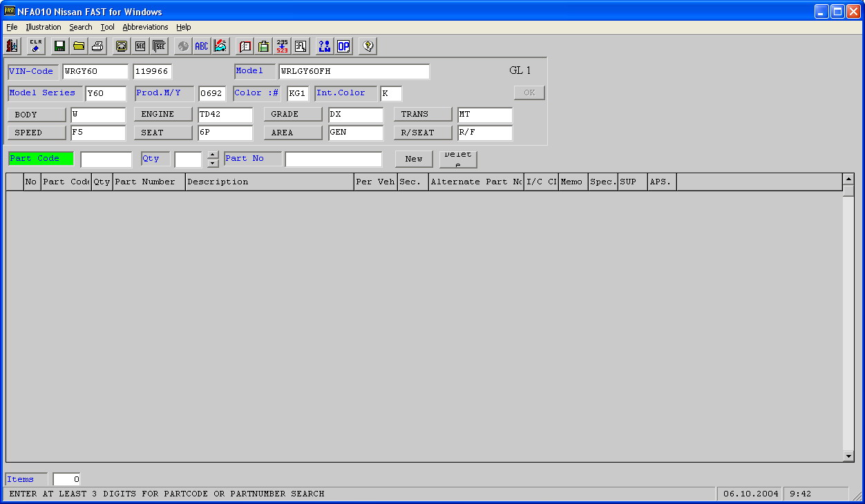Click the ENGINE button
The width and height of the screenshot is (865, 504).
pyautogui.click(x=163, y=115)
